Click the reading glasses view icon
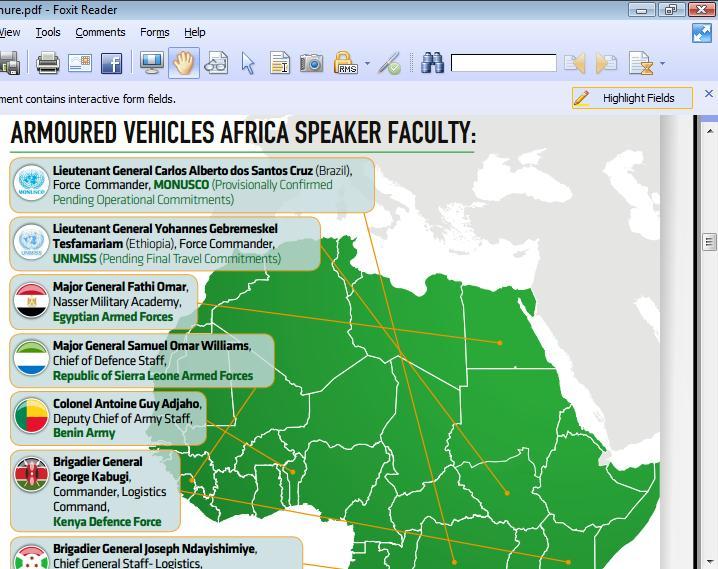Viewport: 718px width, 569px height. [x=216, y=63]
